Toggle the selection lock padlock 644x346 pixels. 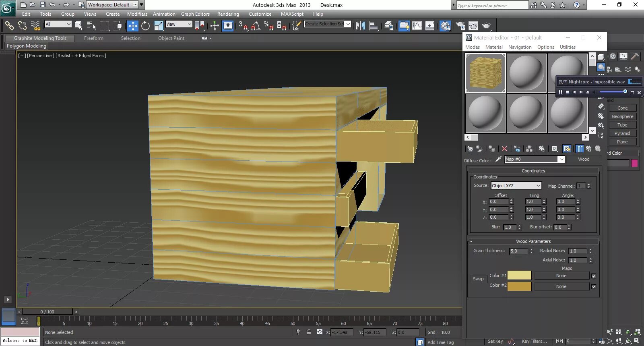click(x=309, y=332)
